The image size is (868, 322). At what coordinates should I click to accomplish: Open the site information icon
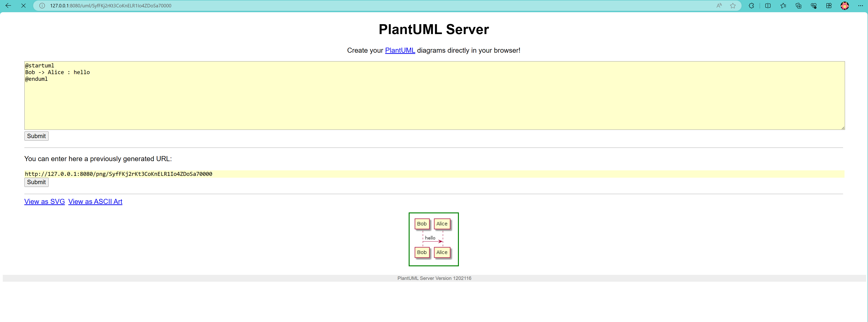(42, 6)
